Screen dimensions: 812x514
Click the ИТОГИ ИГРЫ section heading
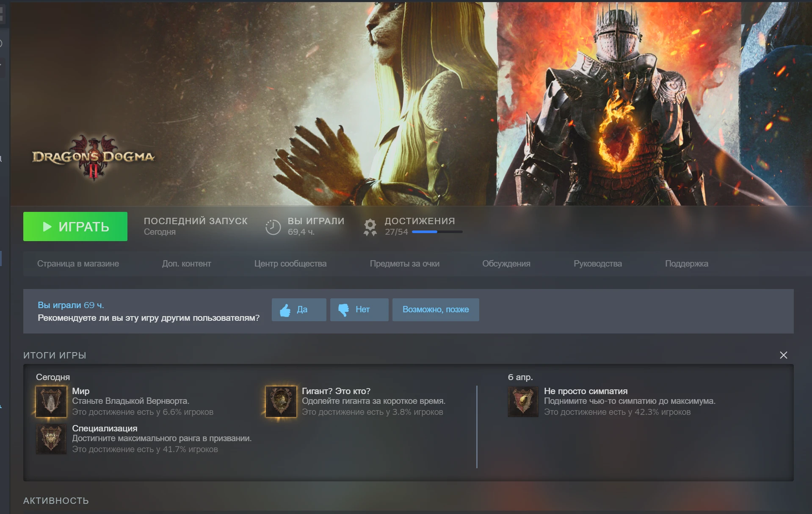[55, 355]
